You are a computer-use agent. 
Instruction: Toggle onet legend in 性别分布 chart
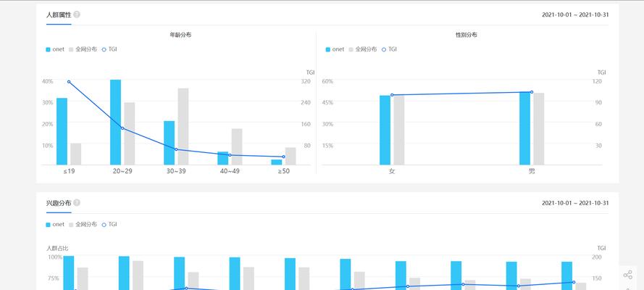click(335, 49)
